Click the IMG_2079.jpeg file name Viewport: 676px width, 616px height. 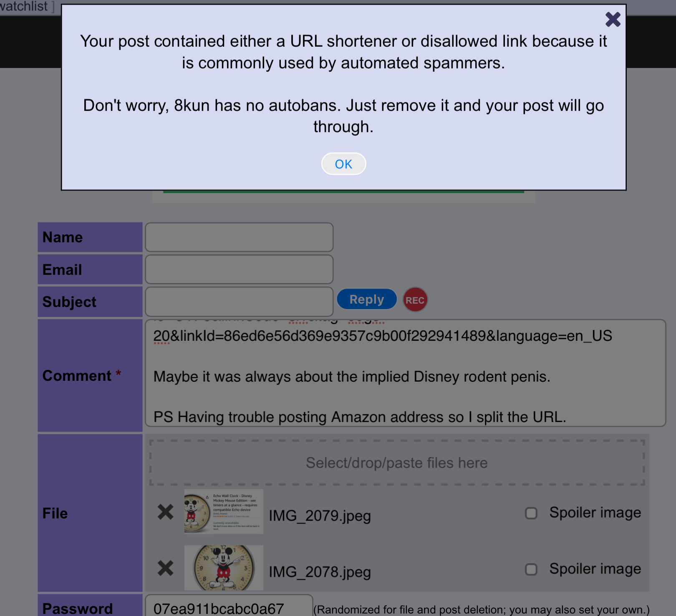click(320, 516)
